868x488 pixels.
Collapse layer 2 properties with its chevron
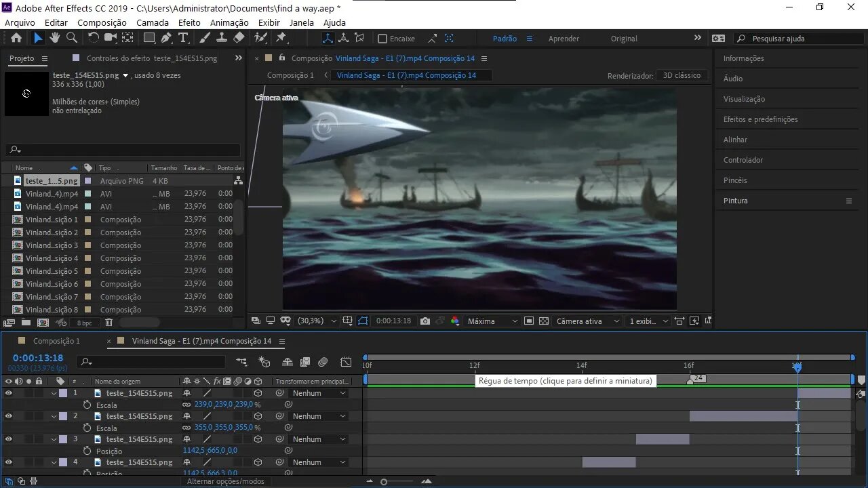pos(54,416)
